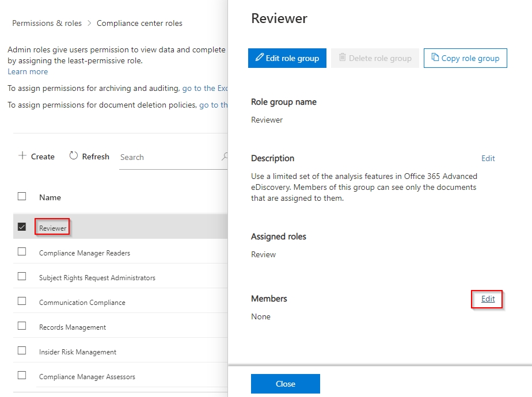Click the Copy role group button
Viewport: 532px width, 397px height.
[465, 58]
